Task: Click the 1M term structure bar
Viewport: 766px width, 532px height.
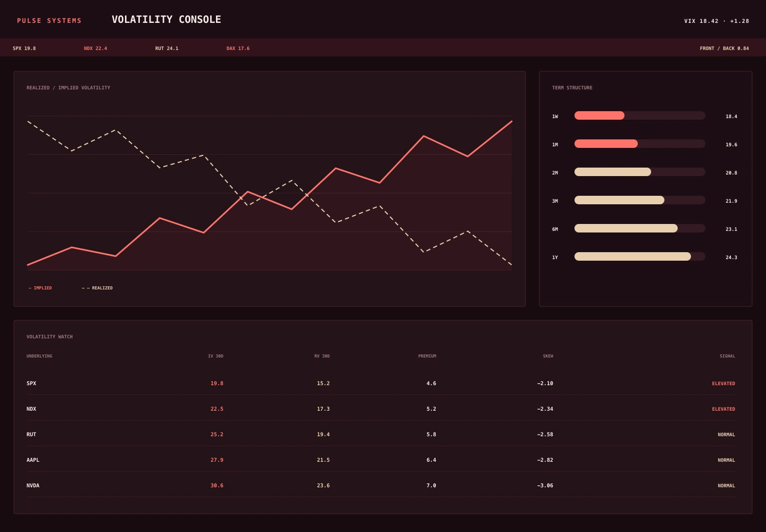Action: [x=640, y=144]
